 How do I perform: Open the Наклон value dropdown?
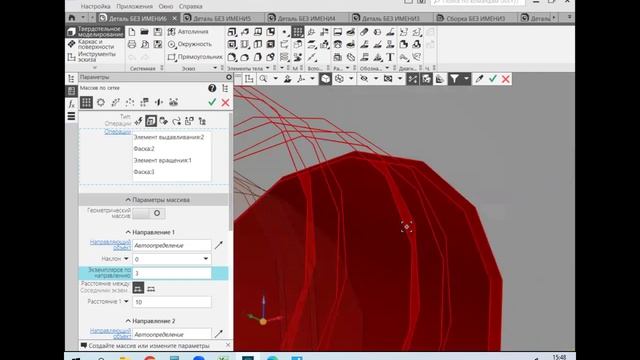tap(205, 259)
